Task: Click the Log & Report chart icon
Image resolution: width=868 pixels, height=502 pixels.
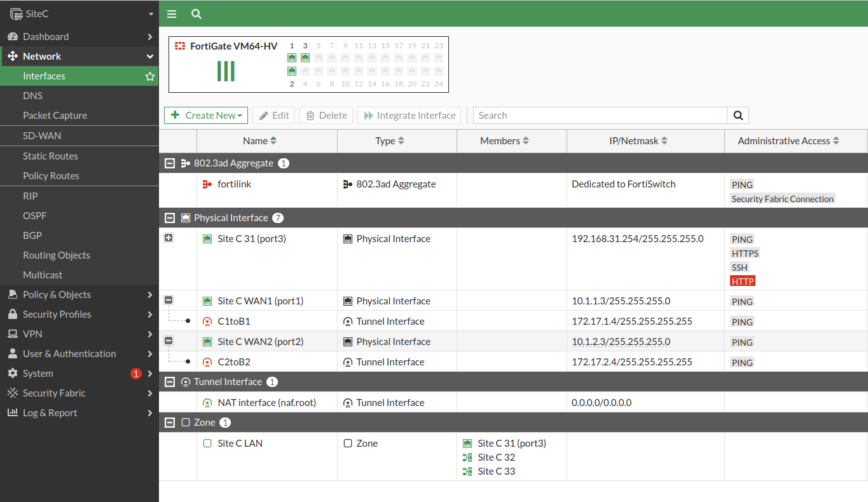Action: (x=12, y=413)
